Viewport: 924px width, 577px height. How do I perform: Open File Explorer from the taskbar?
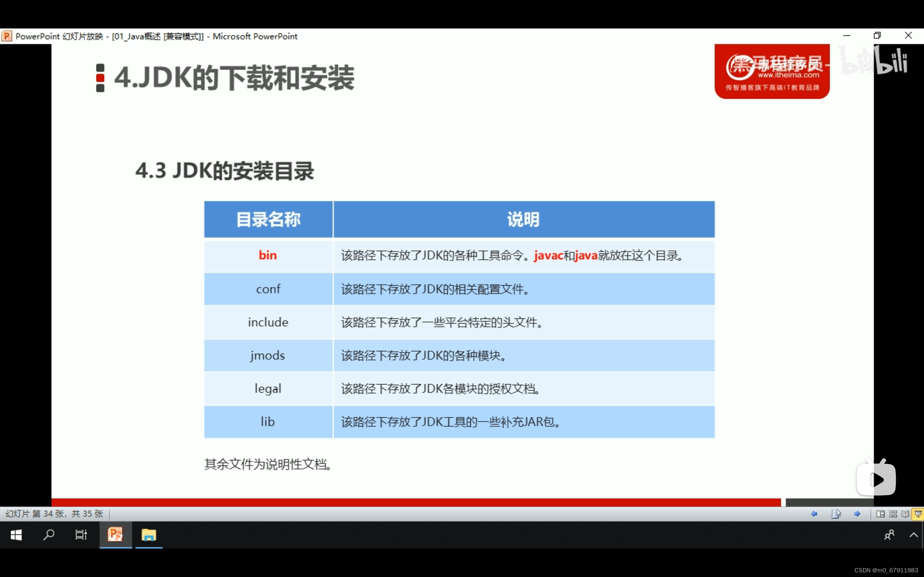(149, 535)
